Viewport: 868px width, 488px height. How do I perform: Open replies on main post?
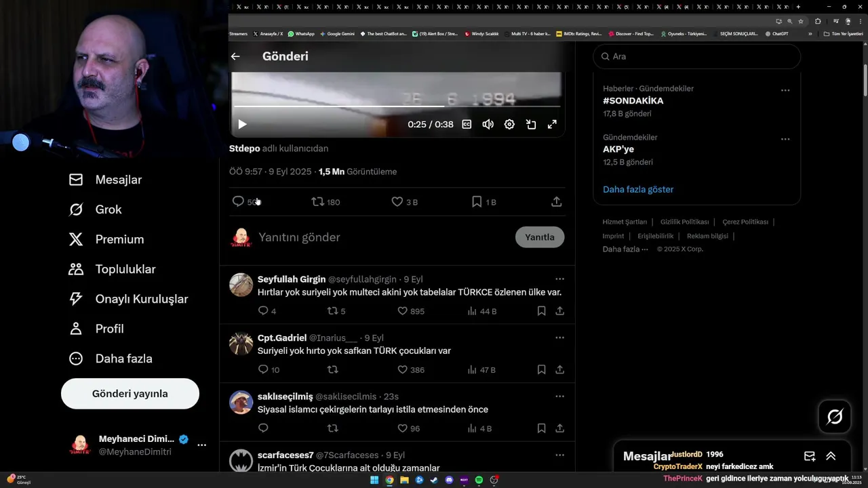tap(245, 201)
